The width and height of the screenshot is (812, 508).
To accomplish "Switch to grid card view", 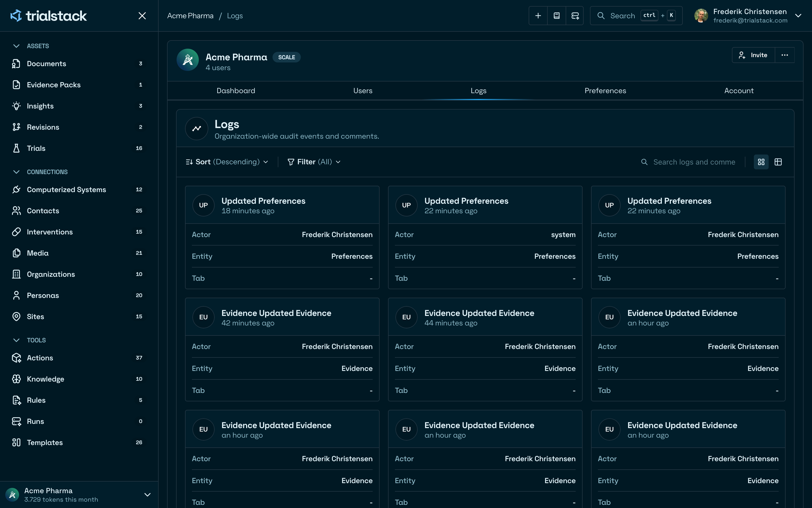I will (x=761, y=162).
